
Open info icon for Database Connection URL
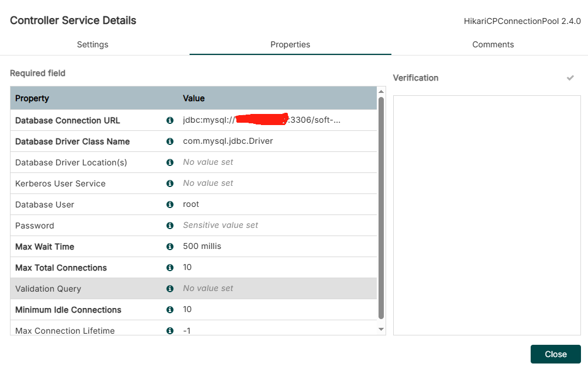point(170,120)
